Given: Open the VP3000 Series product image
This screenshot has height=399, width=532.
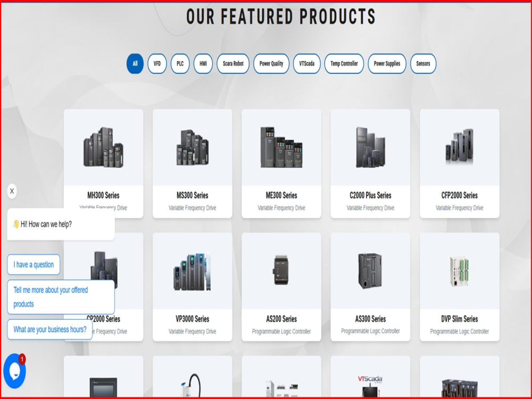Looking at the screenshot, I should 193,271.
